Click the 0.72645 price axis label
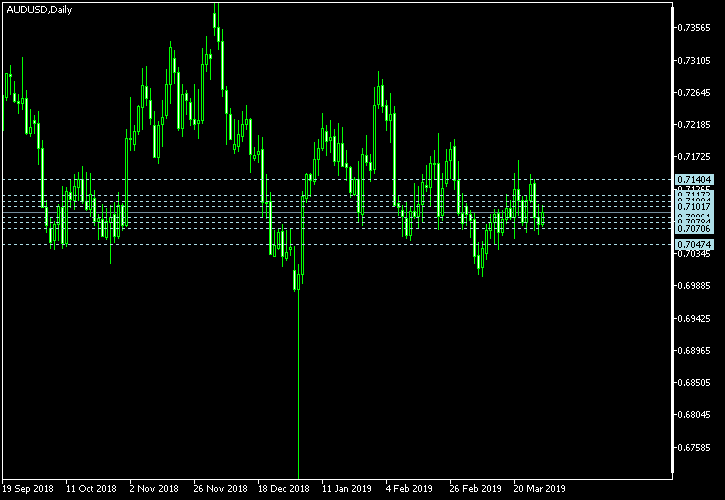This screenshot has width=725, height=500. [694, 93]
